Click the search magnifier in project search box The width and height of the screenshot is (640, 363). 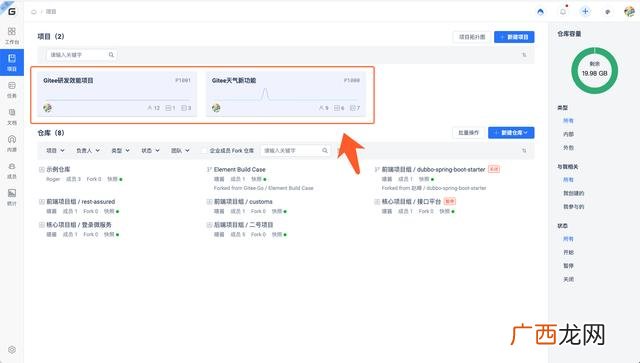pos(111,55)
